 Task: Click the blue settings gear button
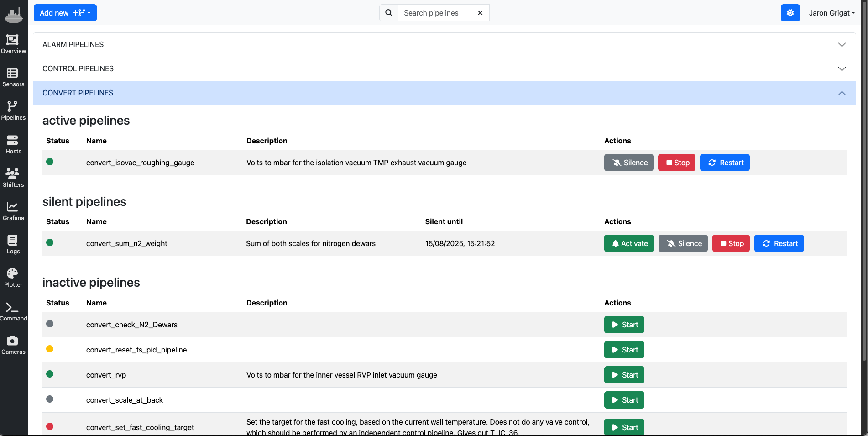(x=790, y=13)
